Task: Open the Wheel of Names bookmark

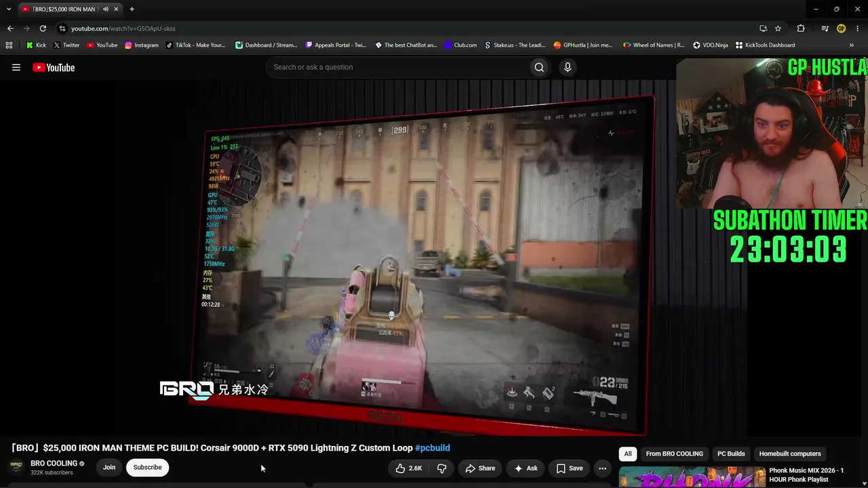Action: click(654, 45)
